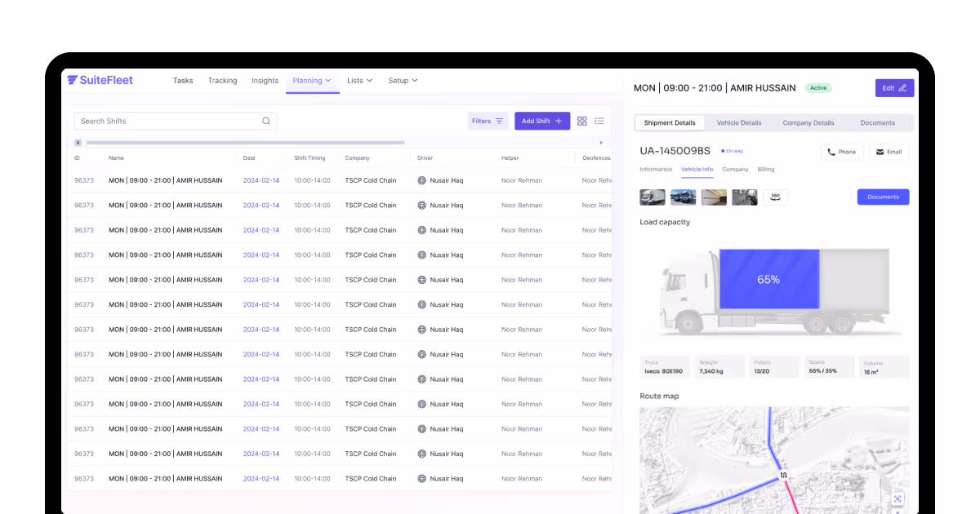Viewport: 980px width, 514px height.
Task: Click the Pallets 13/20 card
Action: [774, 367]
